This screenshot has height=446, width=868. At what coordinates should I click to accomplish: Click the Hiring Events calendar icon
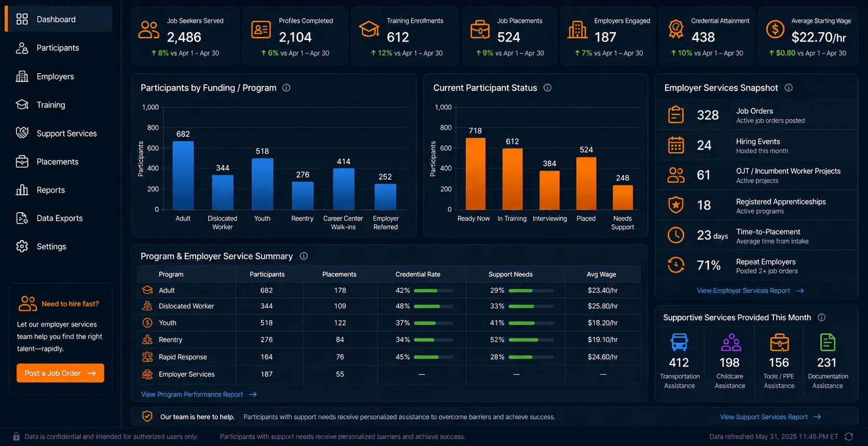(675, 145)
